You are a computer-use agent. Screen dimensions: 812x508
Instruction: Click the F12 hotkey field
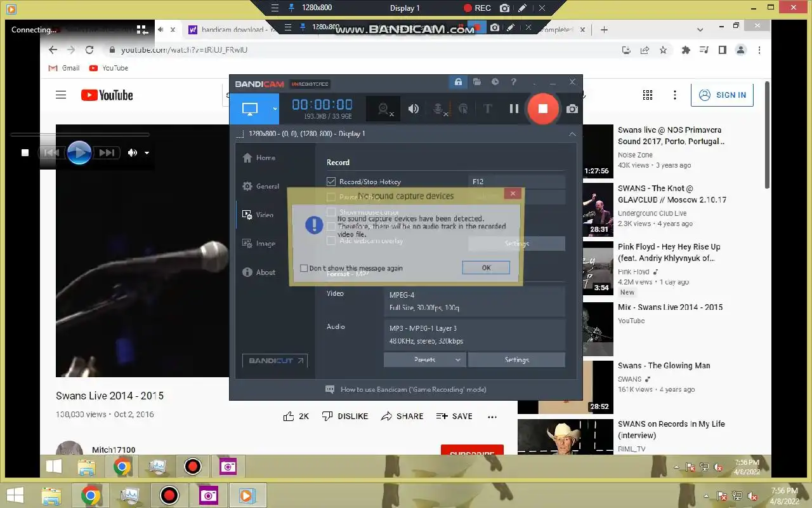tap(516, 182)
